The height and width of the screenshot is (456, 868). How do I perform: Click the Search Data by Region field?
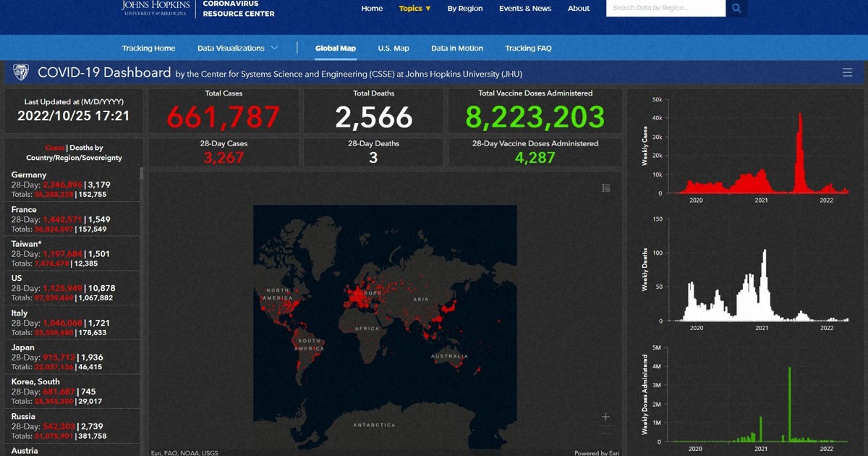(x=665, y=9)
